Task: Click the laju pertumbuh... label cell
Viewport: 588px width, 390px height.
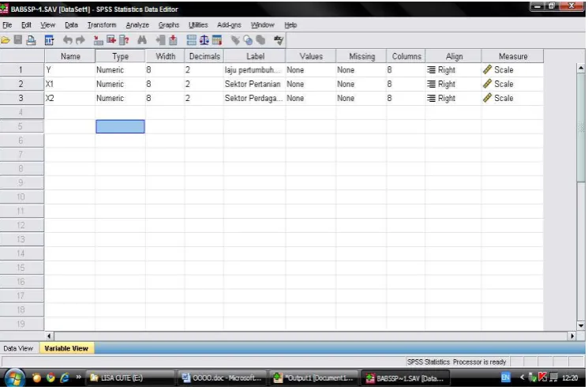Action: point(255,69)
